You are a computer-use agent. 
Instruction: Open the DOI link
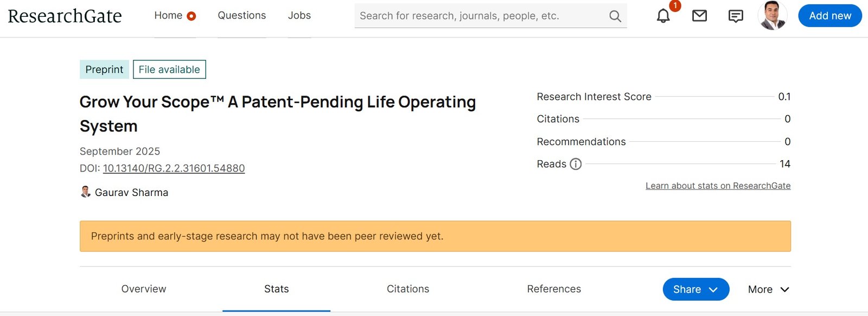[174, 168]
